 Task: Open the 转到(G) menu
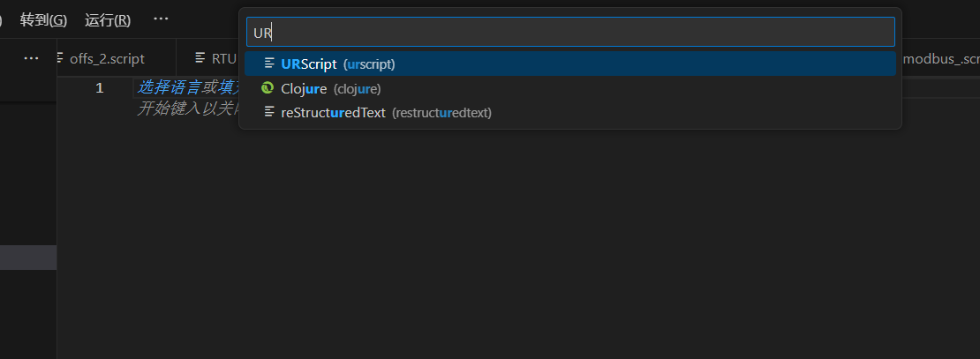(x=43, y=19)
